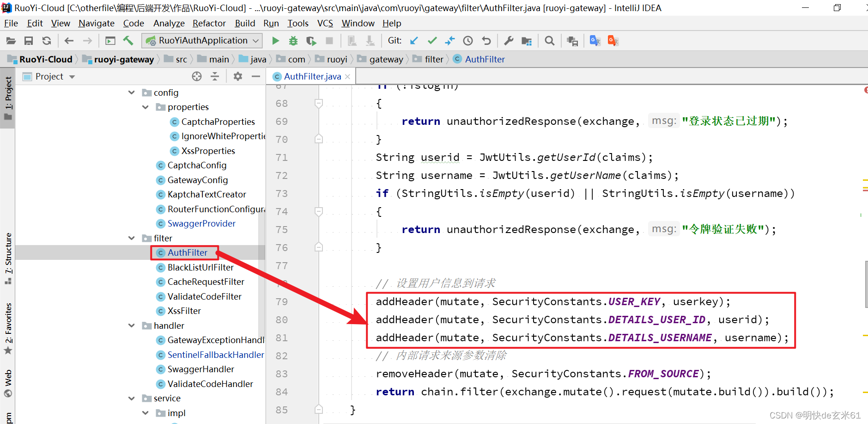This screenshot has height=424, width=868.
Task: Click line number 79 in the gutter
Action: tap(282, 301)
